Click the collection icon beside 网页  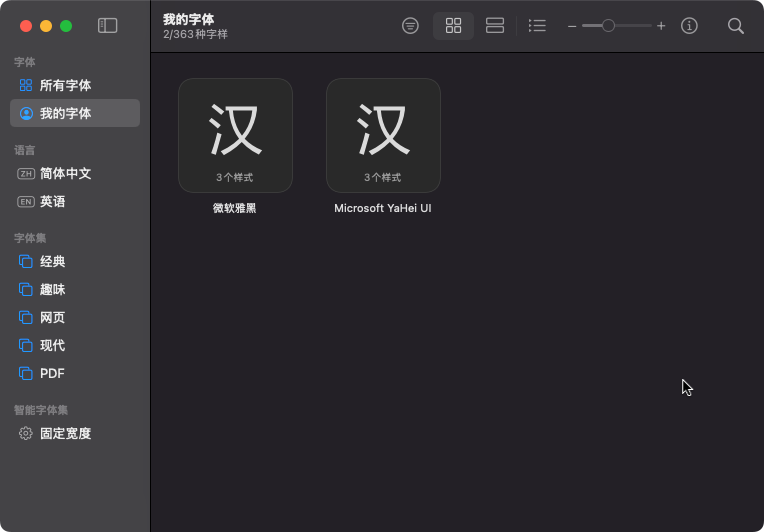click(x=26, y=318)
